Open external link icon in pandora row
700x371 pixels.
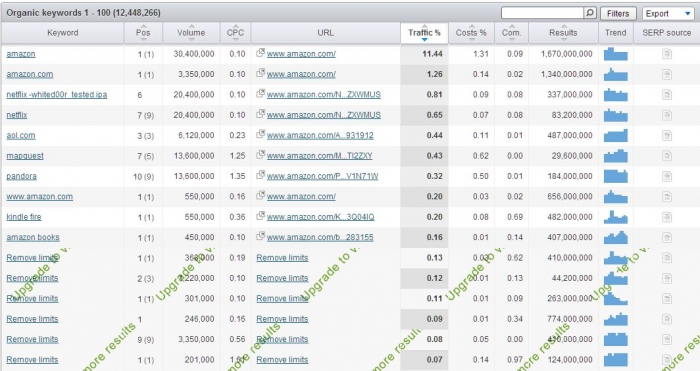260,175
